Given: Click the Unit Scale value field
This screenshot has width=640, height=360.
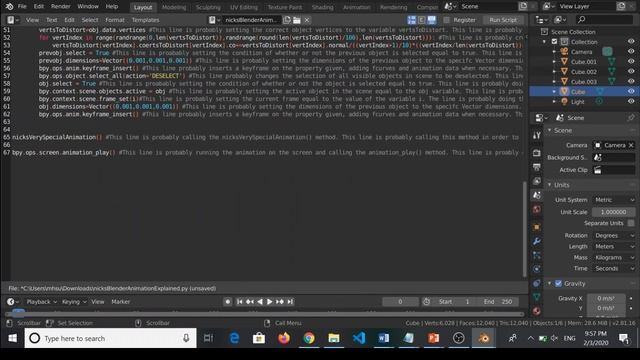Looking at the screenshot, I should click(613, 212).
